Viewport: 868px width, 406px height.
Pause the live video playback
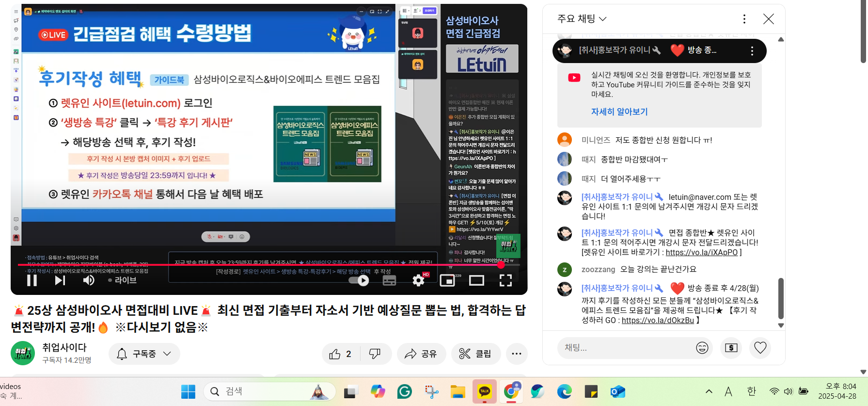click(32, 280)
